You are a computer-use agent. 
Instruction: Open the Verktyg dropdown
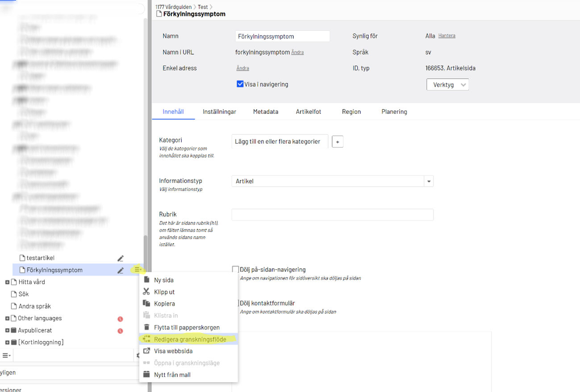pyautogui.click(x=447, y=84)
